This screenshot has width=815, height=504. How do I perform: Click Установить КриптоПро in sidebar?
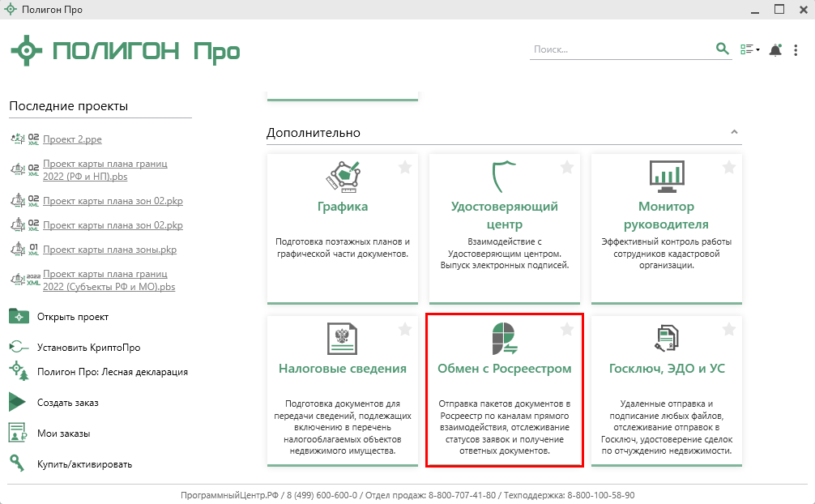pyautogui.click(x=88, y=348)
